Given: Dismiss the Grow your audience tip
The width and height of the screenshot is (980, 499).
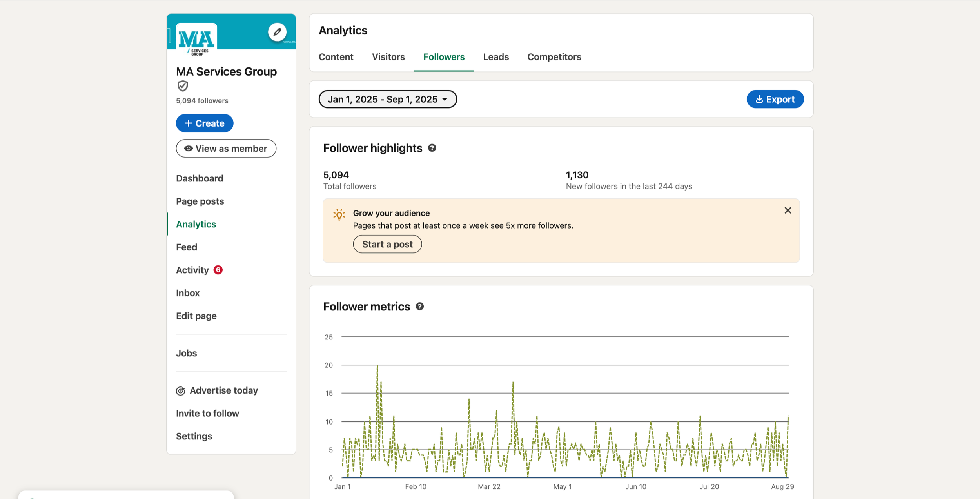Looking at the screenshot, I should pos(788,210).
